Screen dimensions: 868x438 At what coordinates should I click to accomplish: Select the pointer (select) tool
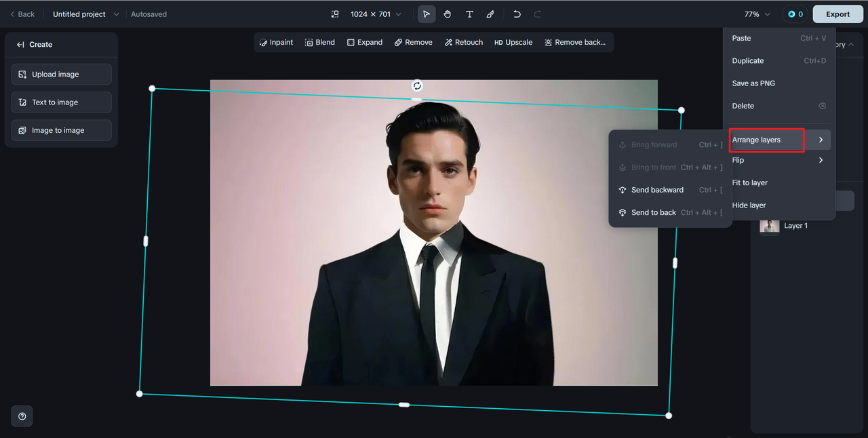pos(427,14)
